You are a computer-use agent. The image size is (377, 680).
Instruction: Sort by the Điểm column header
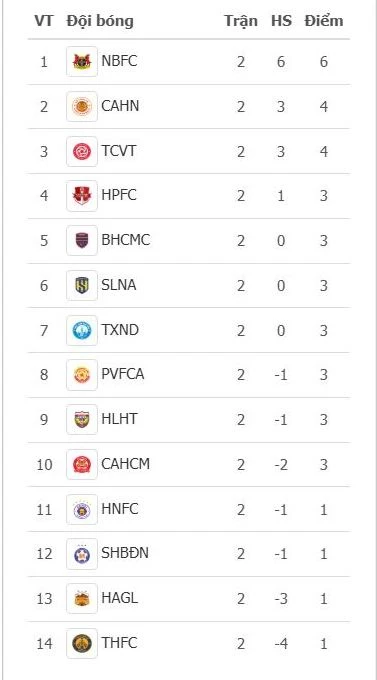coord(324,21)
